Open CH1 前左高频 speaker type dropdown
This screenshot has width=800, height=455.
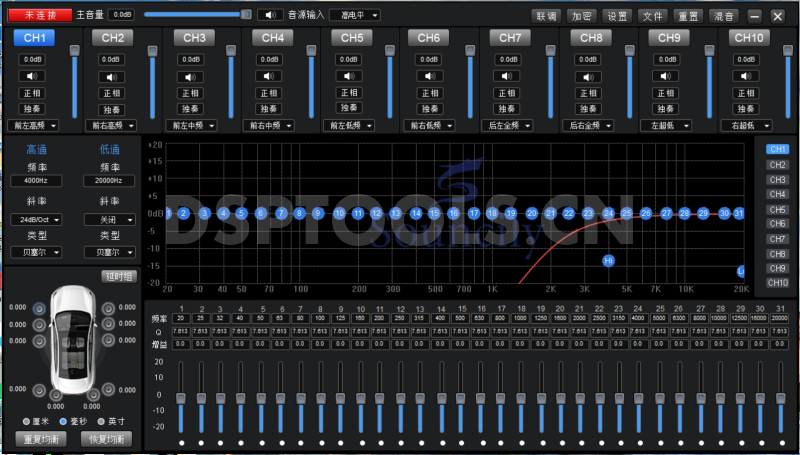coord(33,125)
